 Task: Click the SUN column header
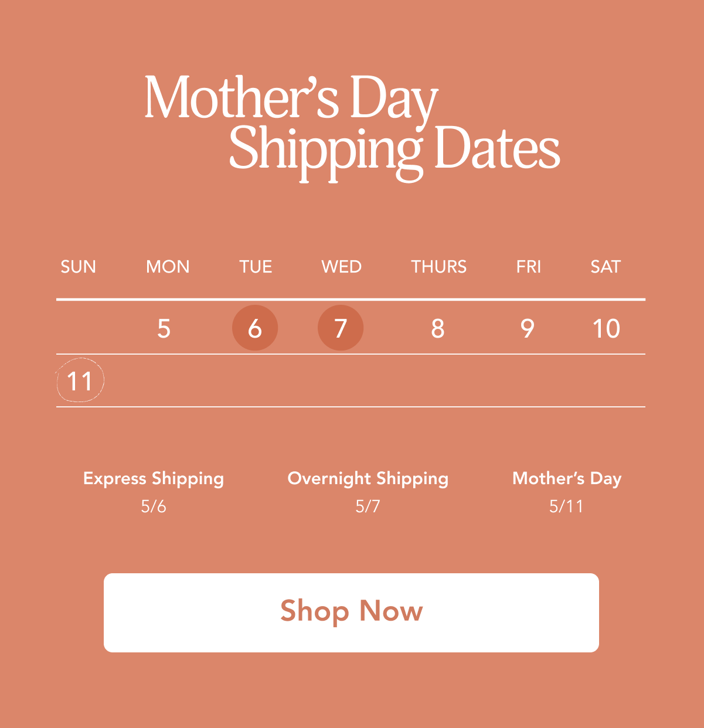coord(79,267)
